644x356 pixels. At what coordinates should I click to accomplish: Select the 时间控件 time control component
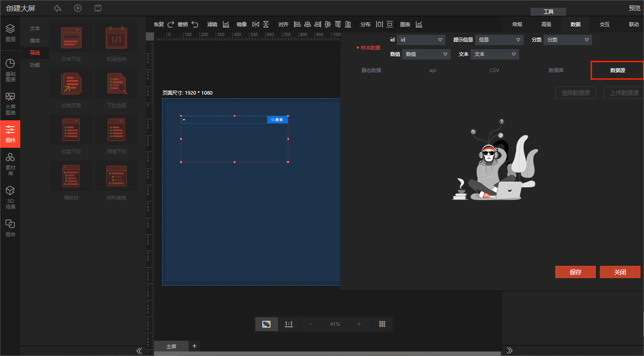tap(116, 44)
